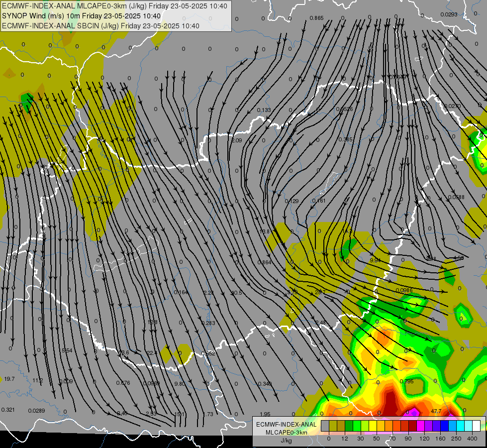Click the legend unit label 'J/kg'
The image size is (487, 448).
coord(286,440)
